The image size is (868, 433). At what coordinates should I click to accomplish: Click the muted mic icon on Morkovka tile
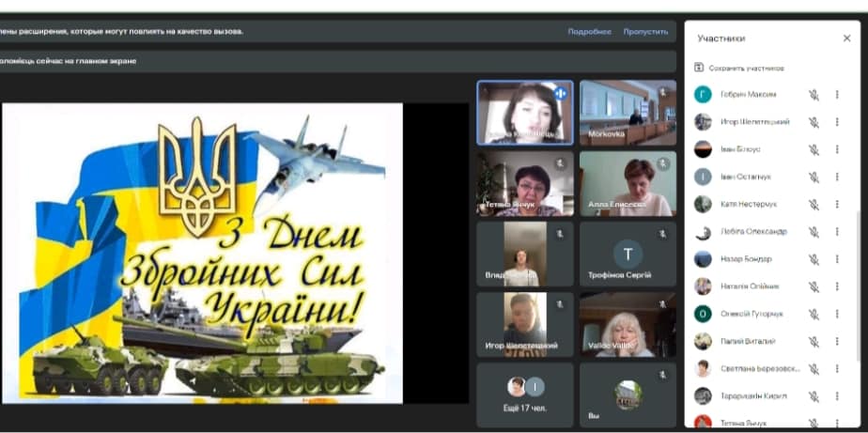(663, 92)
